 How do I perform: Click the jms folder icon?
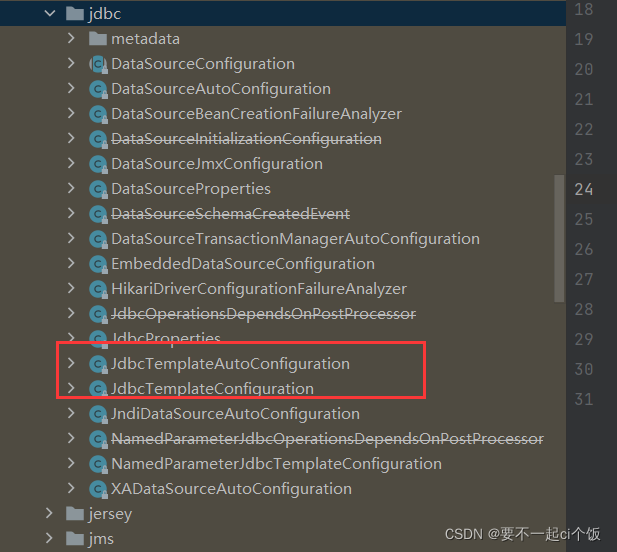pyautogui.click(x=75, y=539)
